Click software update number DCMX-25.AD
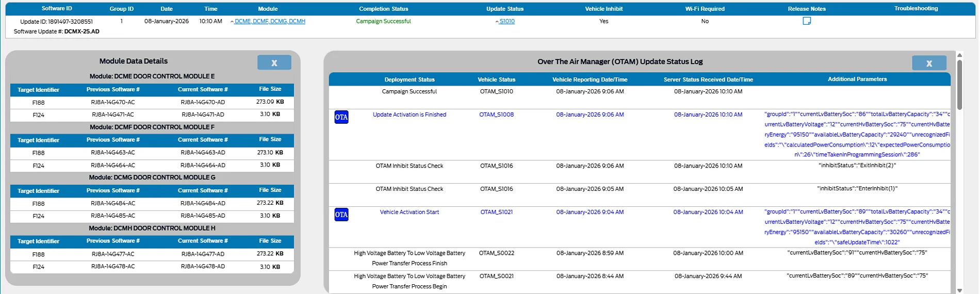980x294 pixels. [81, 31]
